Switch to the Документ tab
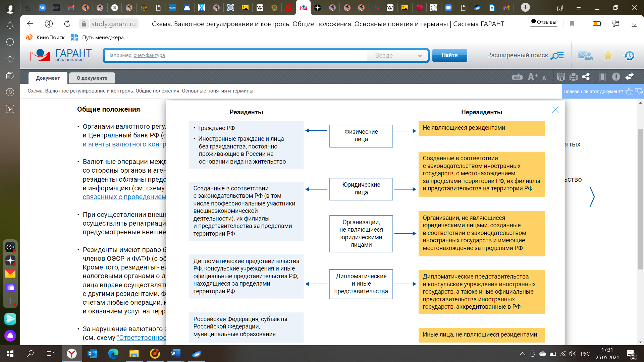This screenshot has width=644, height=362. (x=48, y=78)
